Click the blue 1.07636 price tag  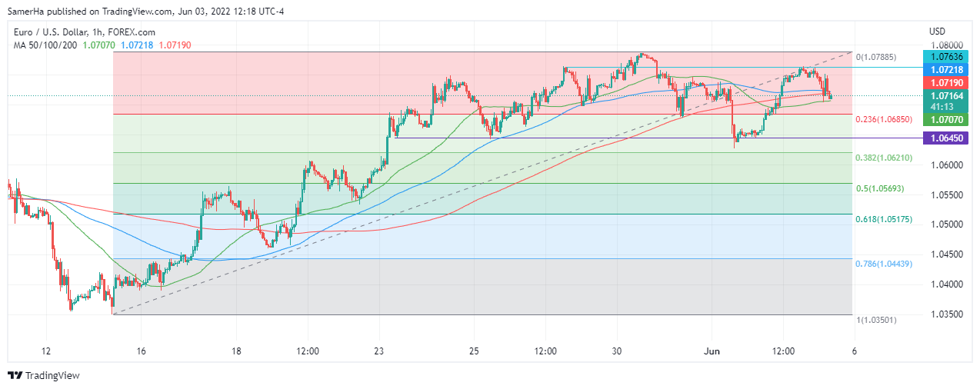(x=948, y=56)
